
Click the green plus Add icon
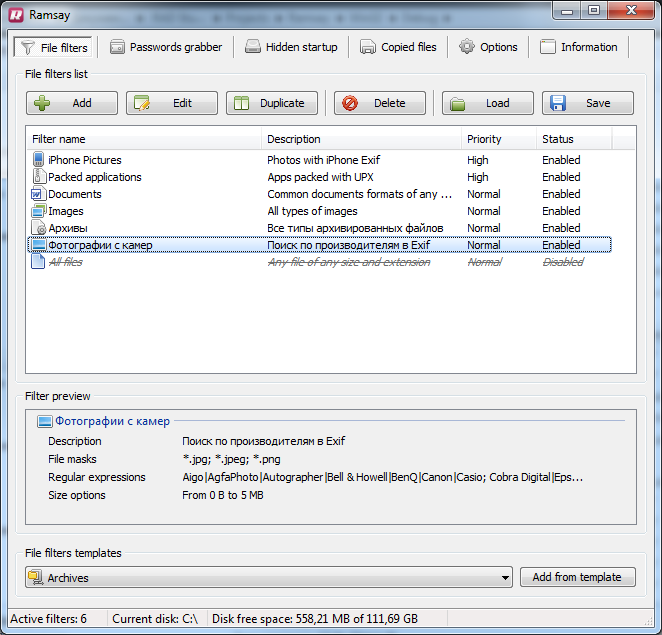point(42,103)
